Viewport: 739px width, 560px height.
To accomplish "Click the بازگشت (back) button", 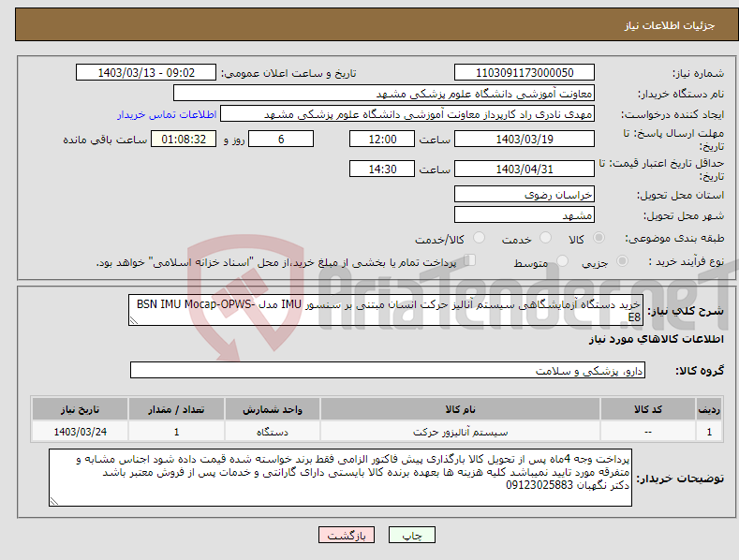I will click(x=347, y=535).
